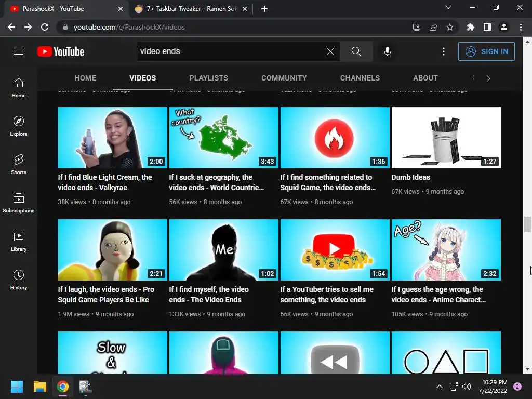Click the Canada map thumbnail

click(x=224, y=137)
